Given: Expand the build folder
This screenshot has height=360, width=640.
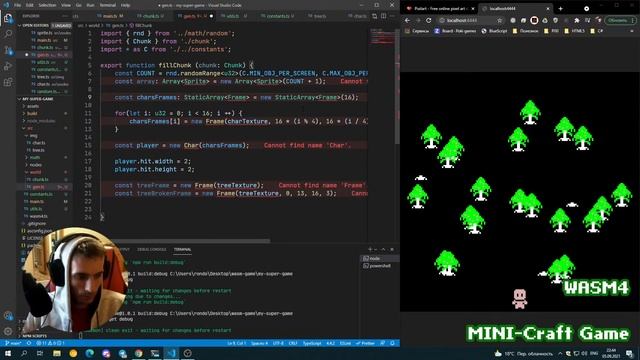Looking at the screenshot, I should point(32,113).
